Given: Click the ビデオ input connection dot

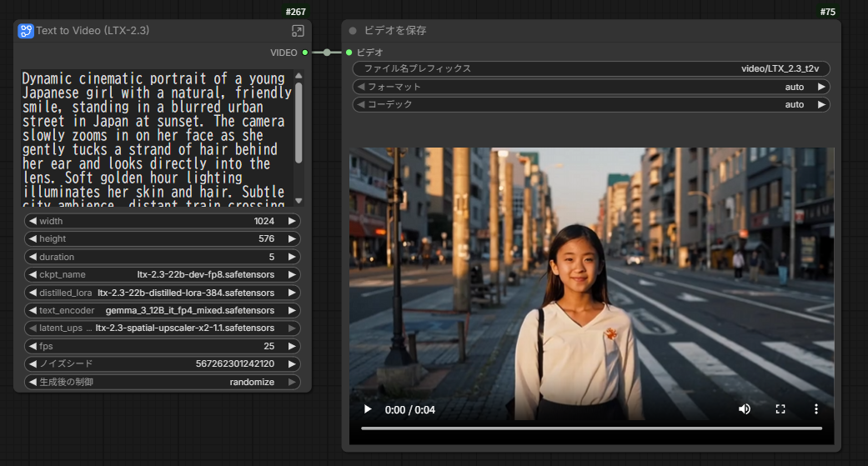Looking at the screenshot, I should 349,53.
